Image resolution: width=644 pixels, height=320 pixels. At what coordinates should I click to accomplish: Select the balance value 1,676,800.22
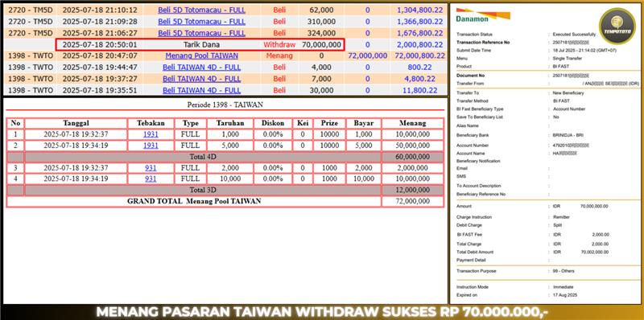coord(419,33)
